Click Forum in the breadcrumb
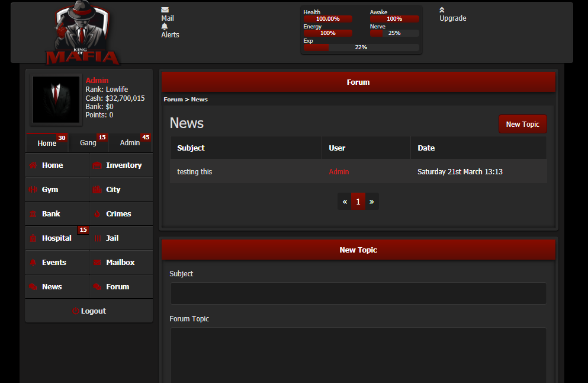Viewport: 588px width, 383px height. click(173, 100)
